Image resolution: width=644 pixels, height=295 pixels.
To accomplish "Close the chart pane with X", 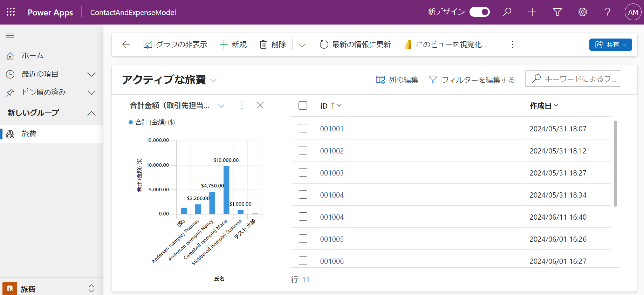I will [x=260, y=105].
